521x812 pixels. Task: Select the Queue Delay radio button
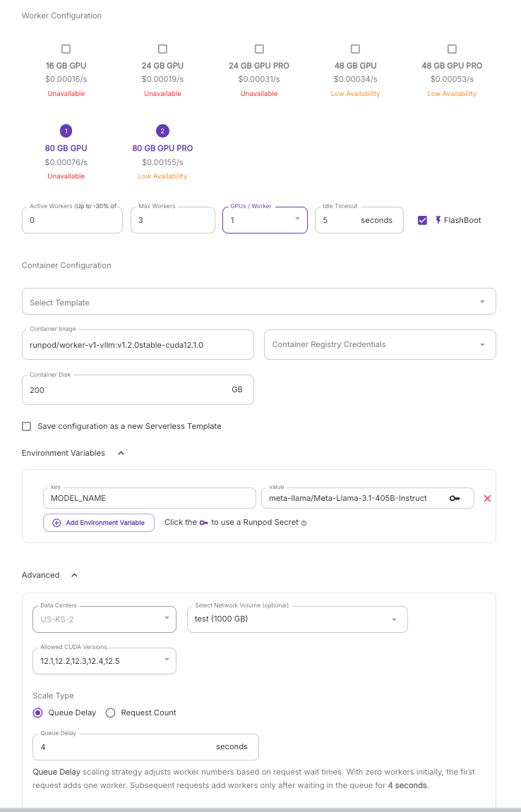[38, 713]
